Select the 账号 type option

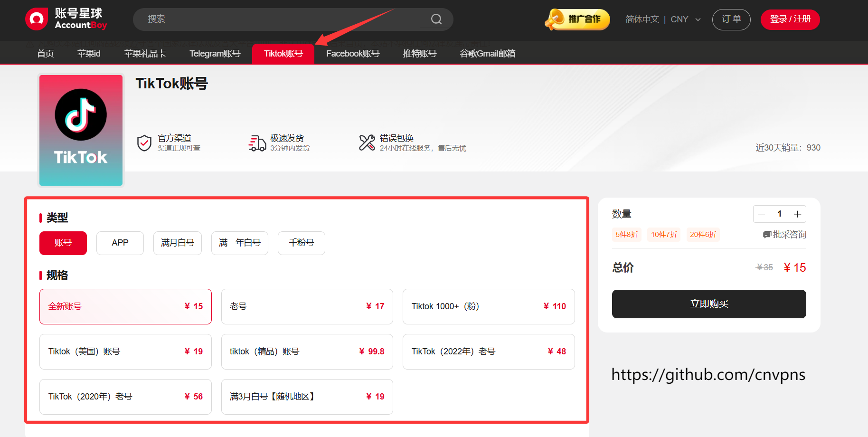[x=63, y=243]
